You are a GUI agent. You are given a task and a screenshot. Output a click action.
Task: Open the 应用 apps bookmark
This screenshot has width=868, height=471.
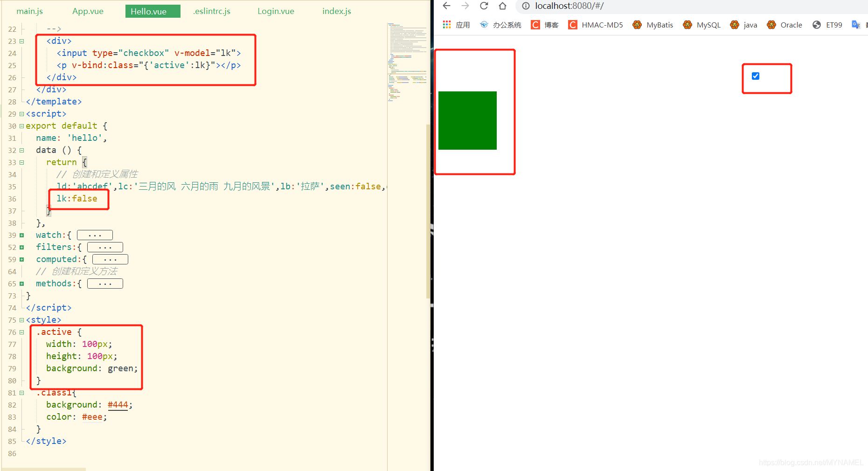coord(456,25)
